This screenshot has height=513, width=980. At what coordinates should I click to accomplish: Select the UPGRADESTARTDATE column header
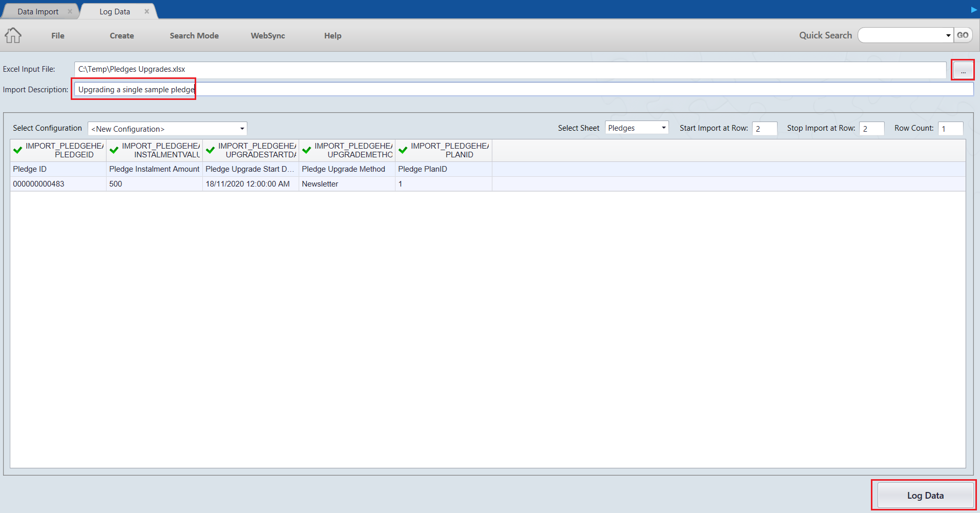(251, 150)
